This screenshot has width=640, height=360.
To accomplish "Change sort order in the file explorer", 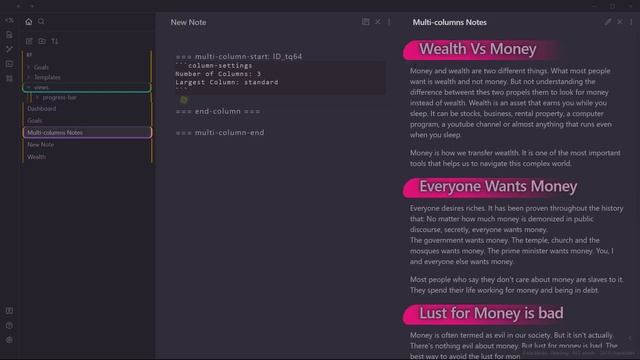I will coord(55,41).
